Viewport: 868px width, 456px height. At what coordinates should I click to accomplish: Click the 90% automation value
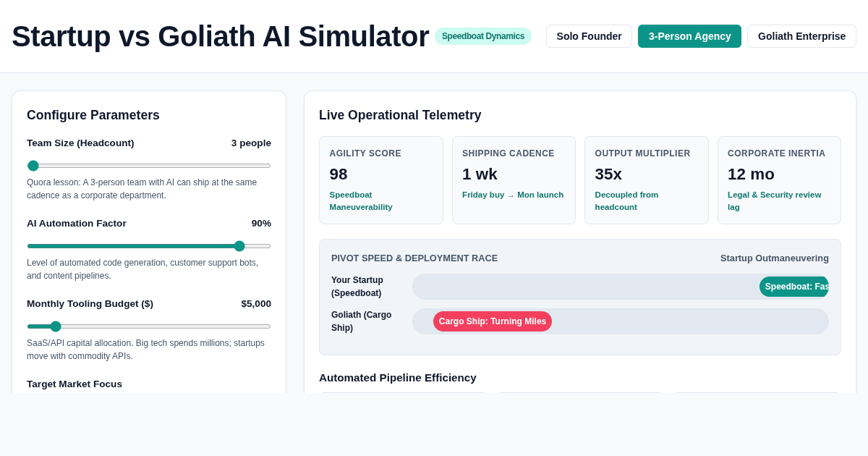261,224
